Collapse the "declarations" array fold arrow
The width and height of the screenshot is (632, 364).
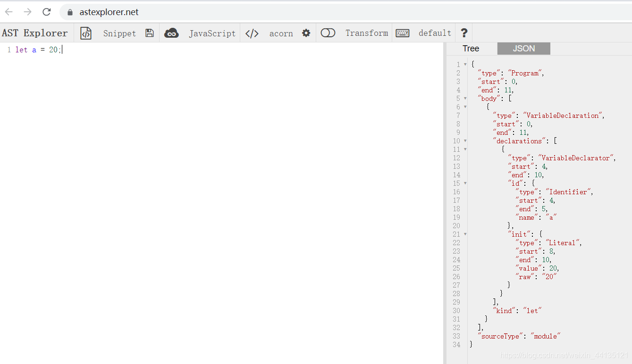coord(465,141)
